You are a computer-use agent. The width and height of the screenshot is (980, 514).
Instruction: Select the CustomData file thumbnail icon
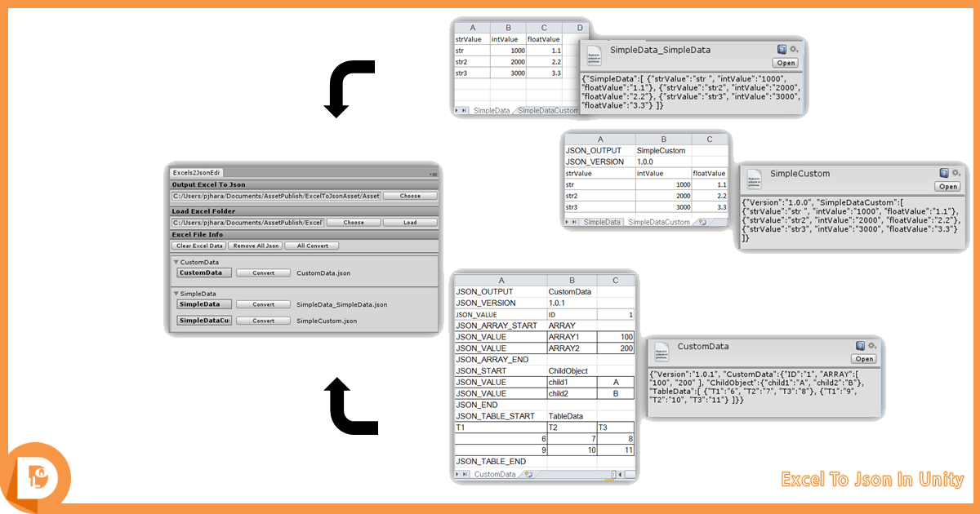pos(662,352)
